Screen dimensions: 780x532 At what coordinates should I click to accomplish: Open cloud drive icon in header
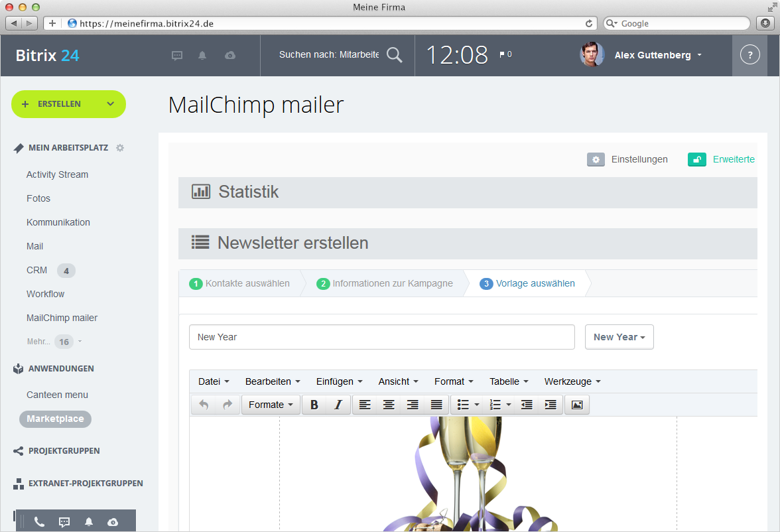229,55
